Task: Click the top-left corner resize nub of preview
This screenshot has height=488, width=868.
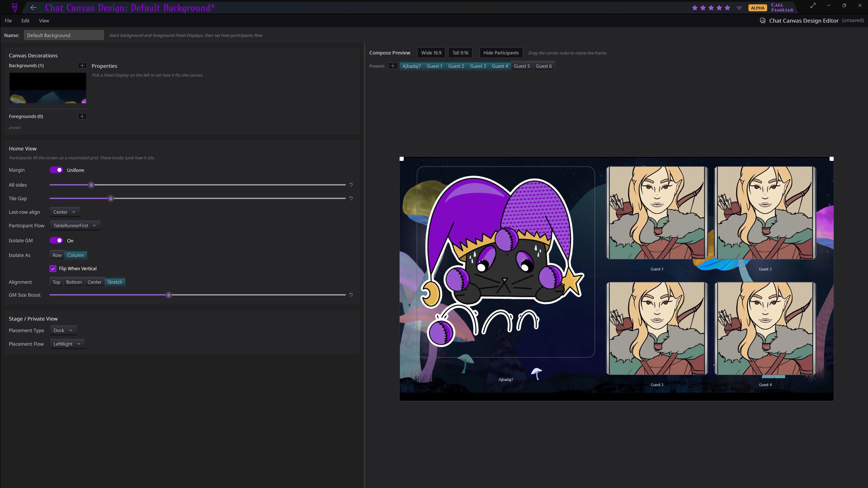Action: 401,159
